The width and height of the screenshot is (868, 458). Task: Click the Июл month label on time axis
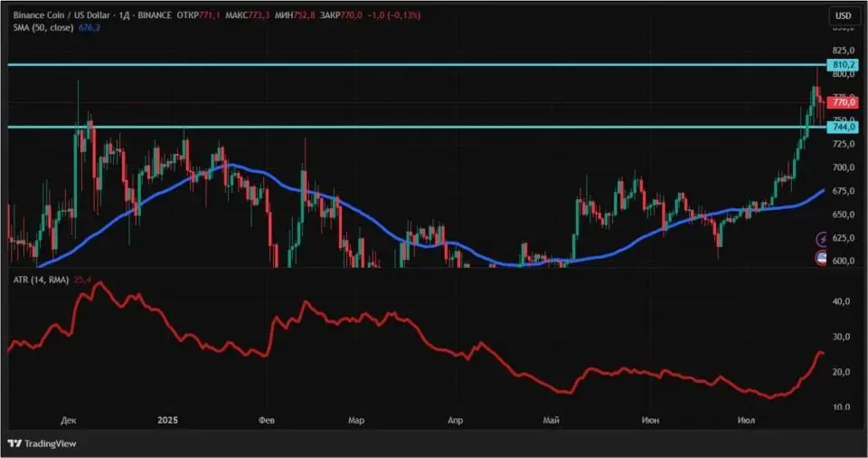[746, 420]
